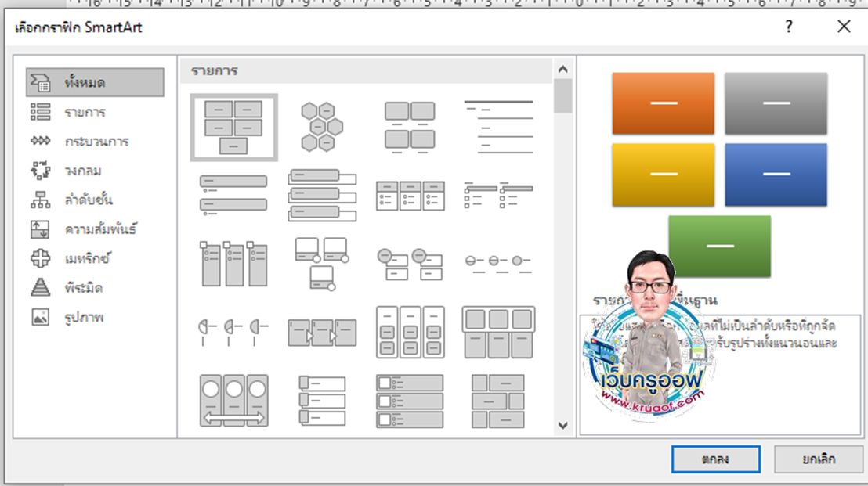Select the Vertical Box List layout
868x486 pixels.
pos(321,194)
